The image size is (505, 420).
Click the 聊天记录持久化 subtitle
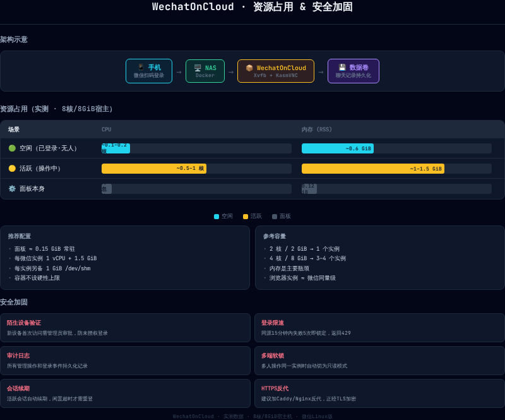[x=353, y=75]
